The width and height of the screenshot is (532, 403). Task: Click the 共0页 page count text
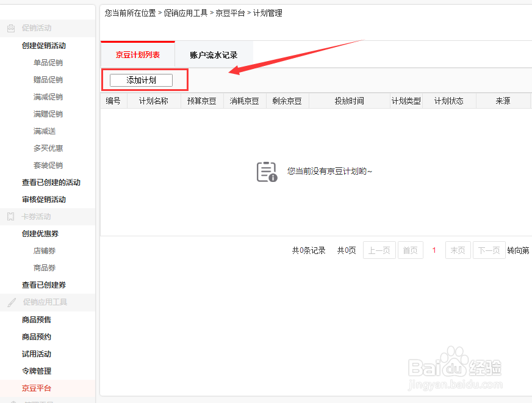347,250
